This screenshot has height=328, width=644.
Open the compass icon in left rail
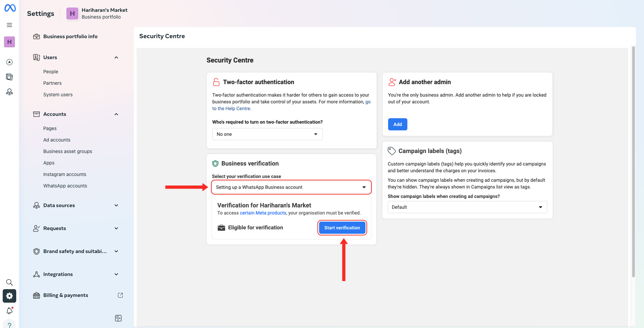[x=9, y=62]
